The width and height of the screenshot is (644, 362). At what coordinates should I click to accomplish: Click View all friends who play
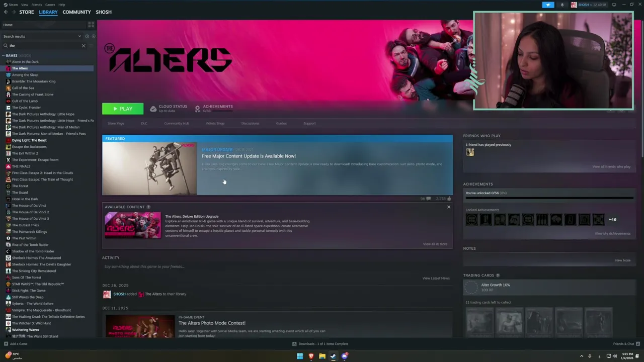pyautogui.click(x=611, y=166)
